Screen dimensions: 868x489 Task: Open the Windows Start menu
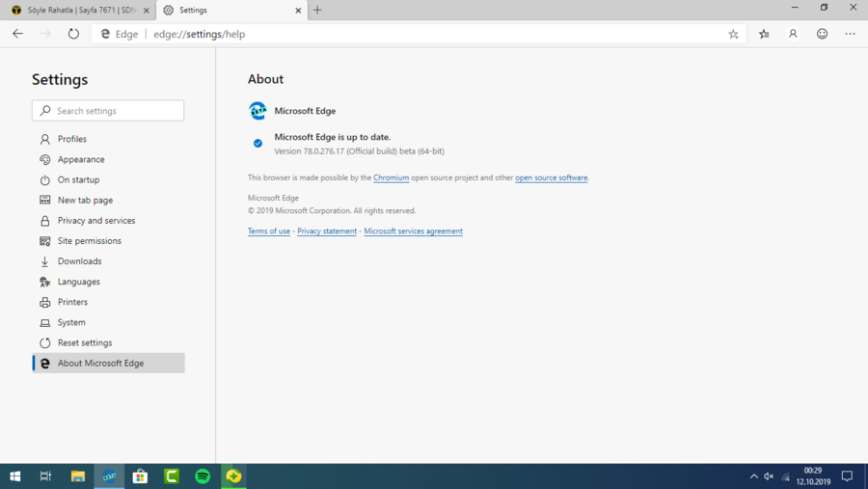pyautogui.click(x=14, y=476)
